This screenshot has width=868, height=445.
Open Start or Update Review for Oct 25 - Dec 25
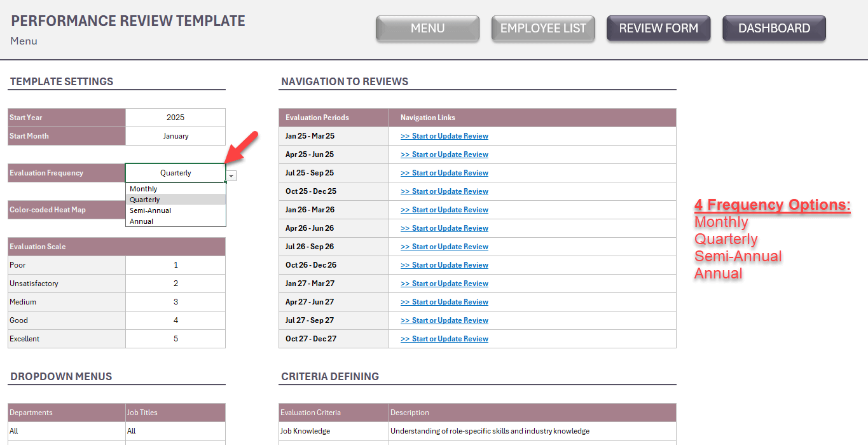[444, 191]
